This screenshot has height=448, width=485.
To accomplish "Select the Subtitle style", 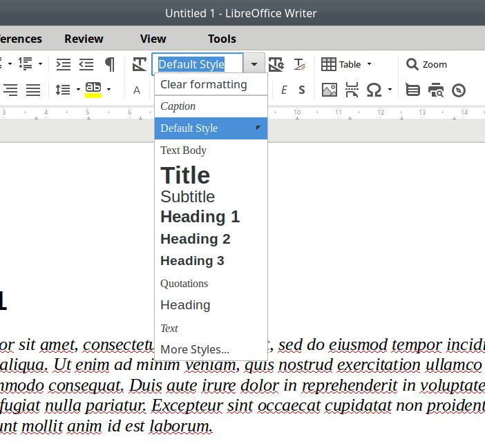I will [211, 197].
